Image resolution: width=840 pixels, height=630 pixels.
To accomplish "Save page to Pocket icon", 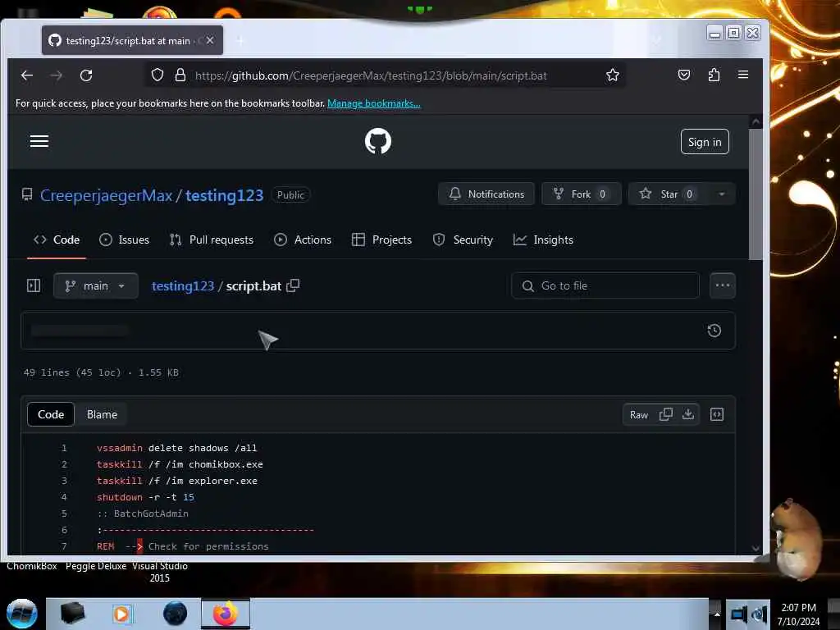I will click(684, 75).
